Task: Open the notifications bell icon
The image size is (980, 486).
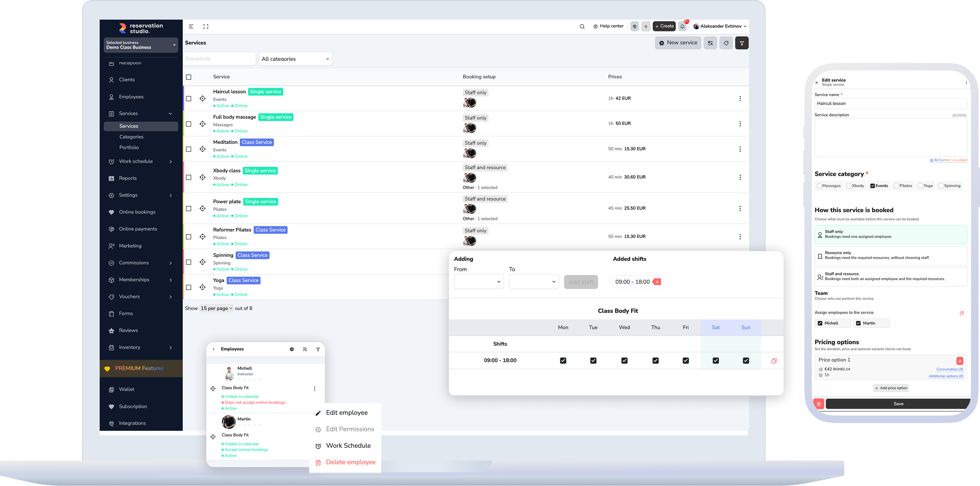Action: [x=682, y=27]
